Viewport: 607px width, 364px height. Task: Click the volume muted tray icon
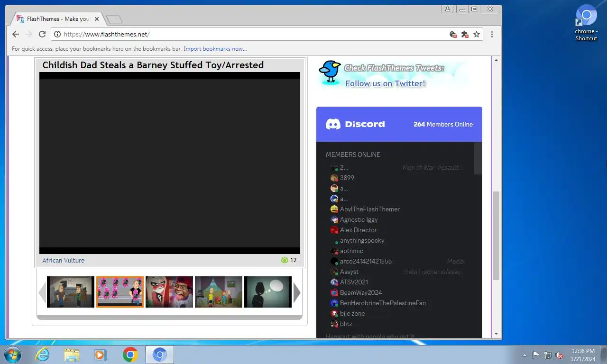pos(559,355)
